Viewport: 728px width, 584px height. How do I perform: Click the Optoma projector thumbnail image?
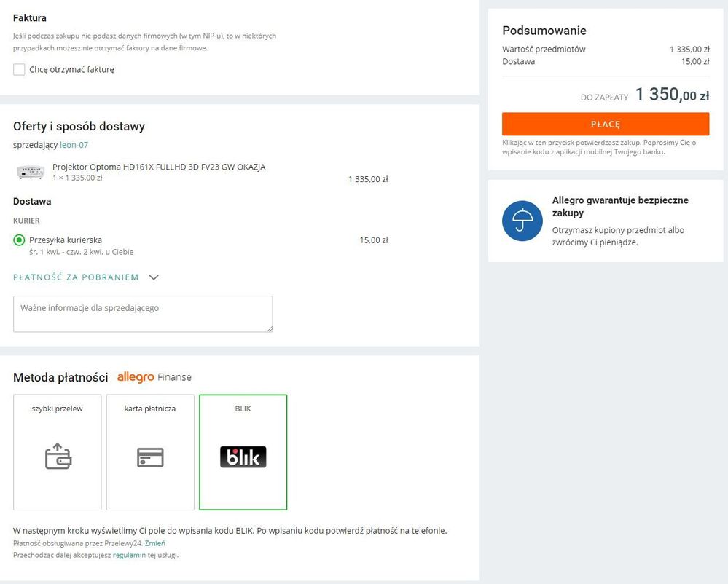[31, 173]
